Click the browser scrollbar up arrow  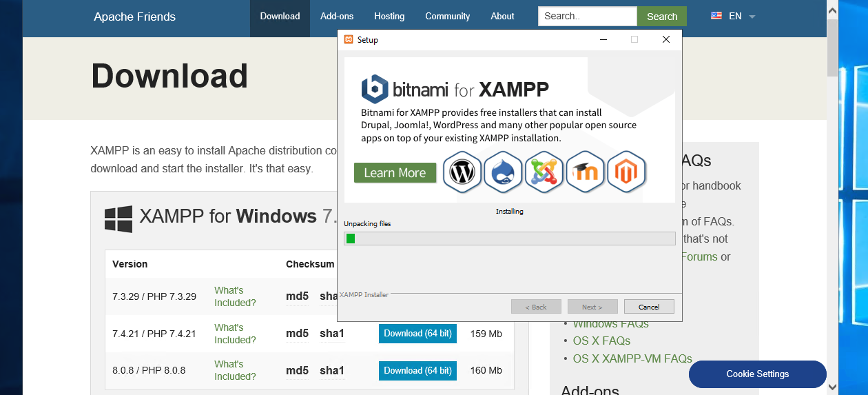[x=832, y=10]
